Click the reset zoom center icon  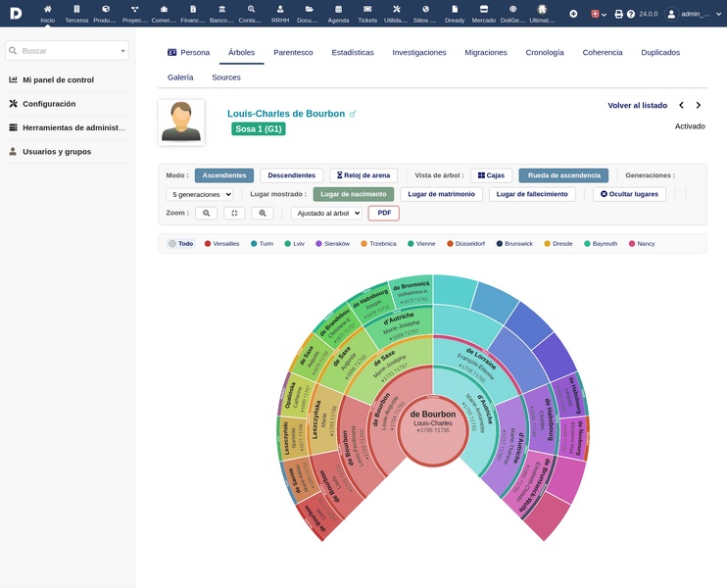coord(234,213)
